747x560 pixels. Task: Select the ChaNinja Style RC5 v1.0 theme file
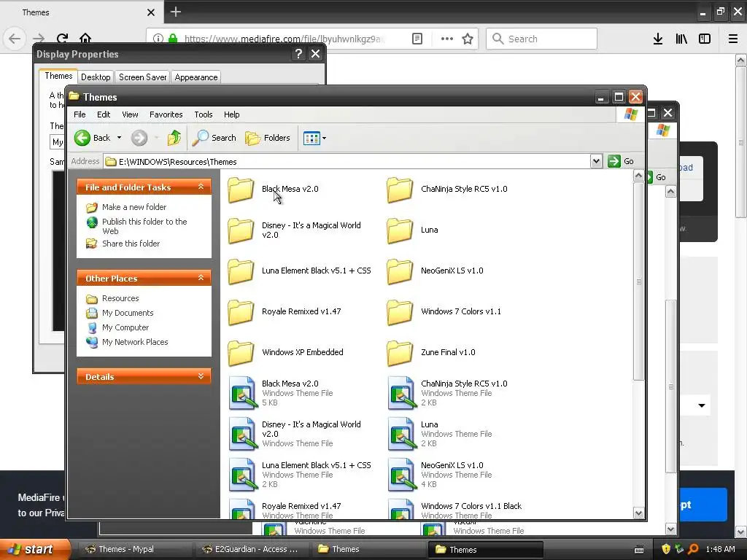448,393
